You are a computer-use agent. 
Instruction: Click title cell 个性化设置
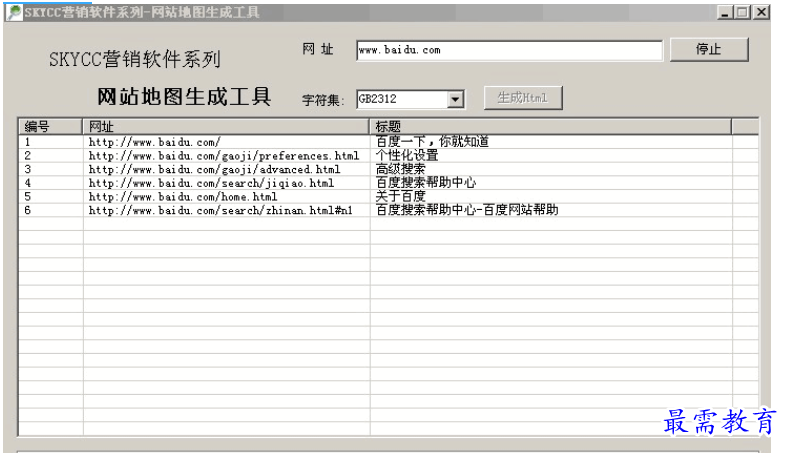407,156
